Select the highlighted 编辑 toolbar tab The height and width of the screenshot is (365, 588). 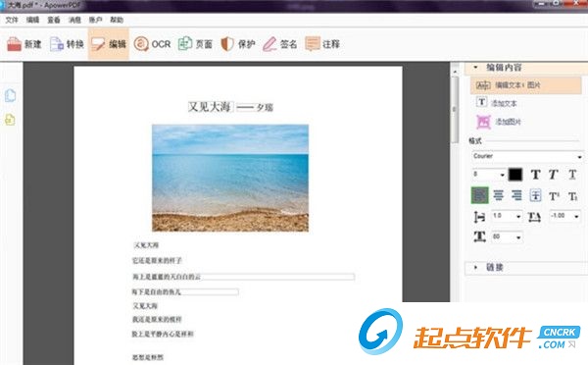click(x=109, y=44)
